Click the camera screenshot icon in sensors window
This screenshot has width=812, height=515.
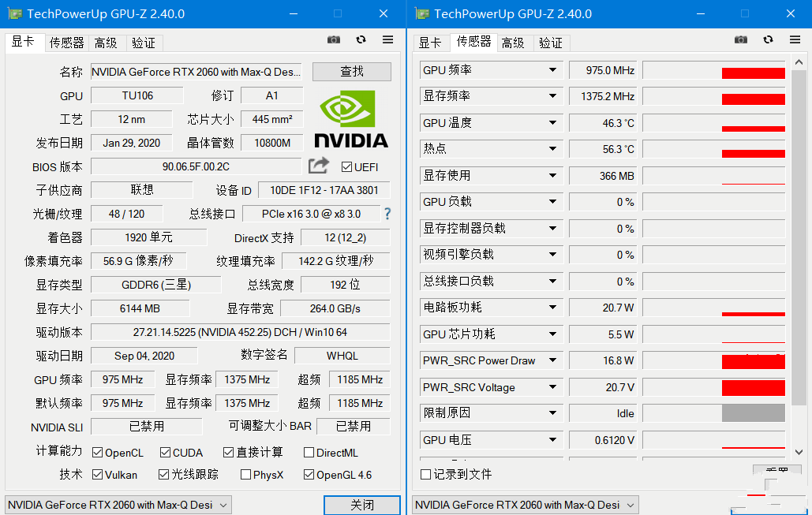(x=740, y=39)
